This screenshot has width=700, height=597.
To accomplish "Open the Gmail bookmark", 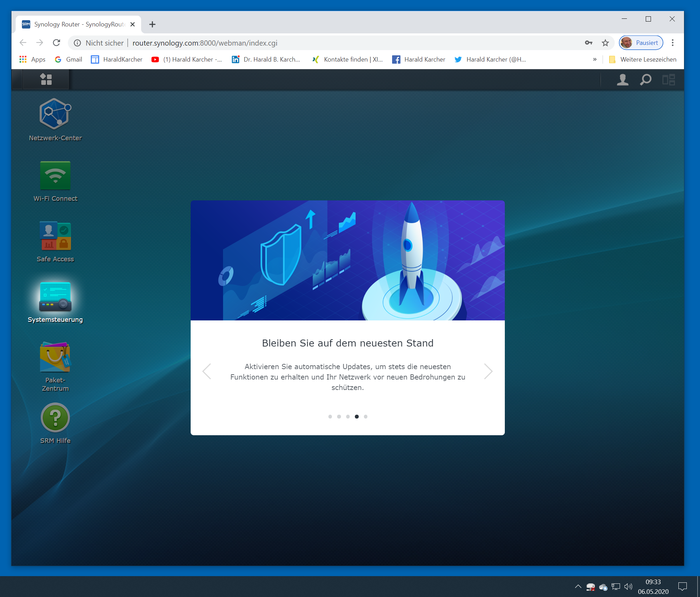I will click(x=69, y=59).
